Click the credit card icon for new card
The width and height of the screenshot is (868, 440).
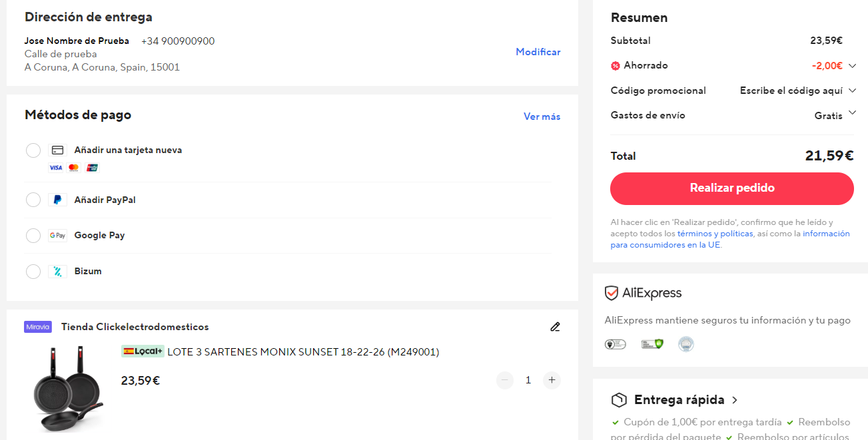pyautogui.click(x=57, y=150)
